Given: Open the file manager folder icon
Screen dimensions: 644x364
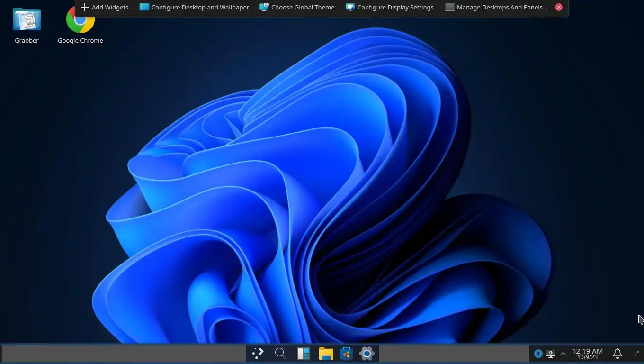Looking at the screenshot, I should (x=326, y=354).
